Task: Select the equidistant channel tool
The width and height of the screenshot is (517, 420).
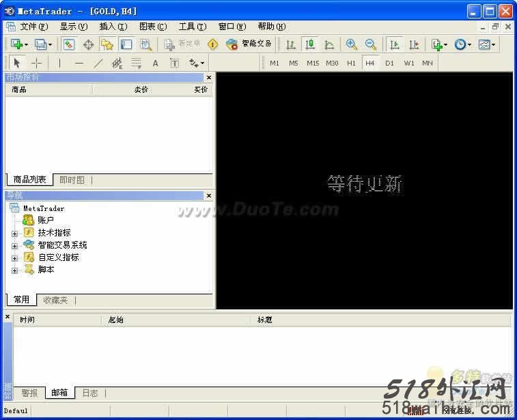Action: 117,63
